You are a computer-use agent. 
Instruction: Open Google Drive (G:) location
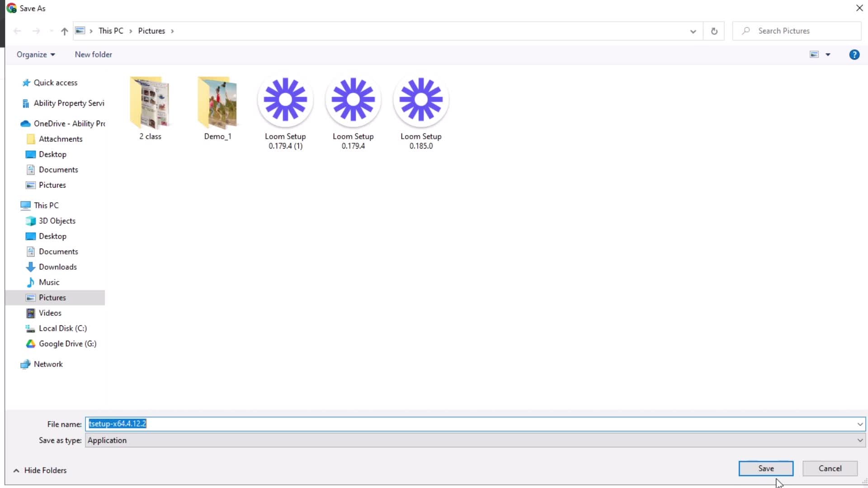tap(67, 343)
